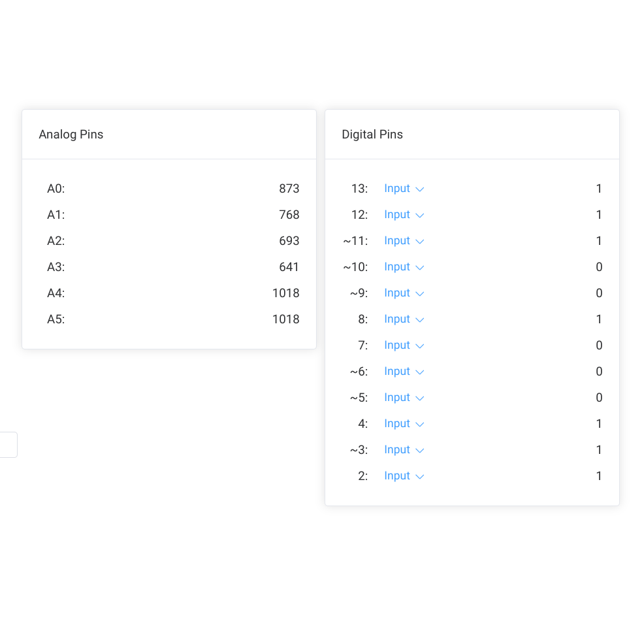Click the down arrow beside pin 7
The height and width of the screenshot is (644, 644).
point(420,346)
